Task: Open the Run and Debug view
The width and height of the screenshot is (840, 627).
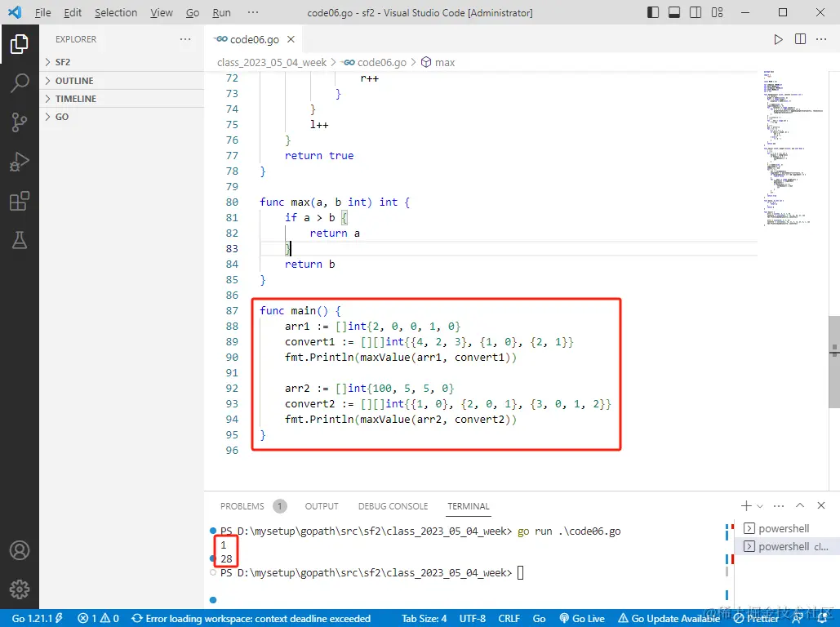Action: click(20, 162)
